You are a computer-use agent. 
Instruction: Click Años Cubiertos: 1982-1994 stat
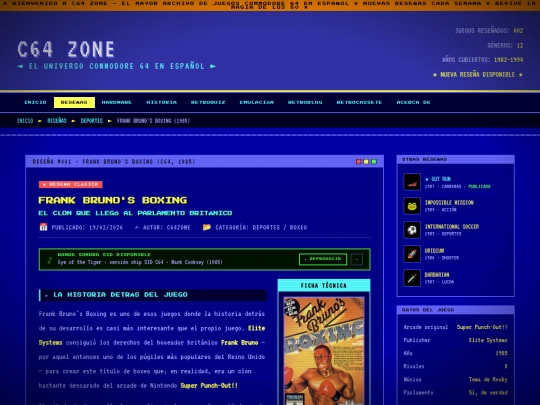point(482,60)
